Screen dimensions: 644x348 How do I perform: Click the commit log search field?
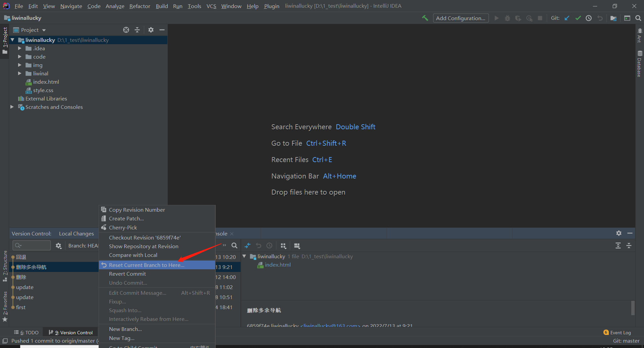(x=32, y=246)
